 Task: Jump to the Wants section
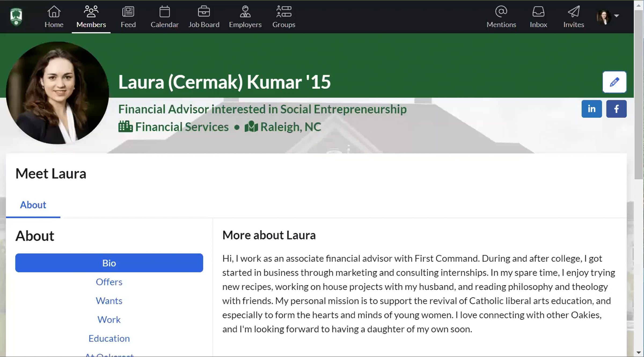tap(109, 301)
